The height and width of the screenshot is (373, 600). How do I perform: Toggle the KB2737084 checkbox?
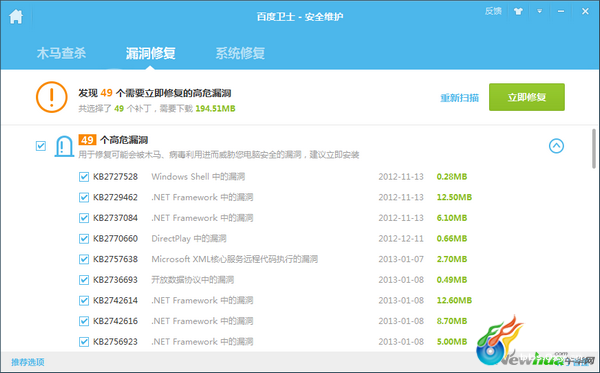[84, 218]
